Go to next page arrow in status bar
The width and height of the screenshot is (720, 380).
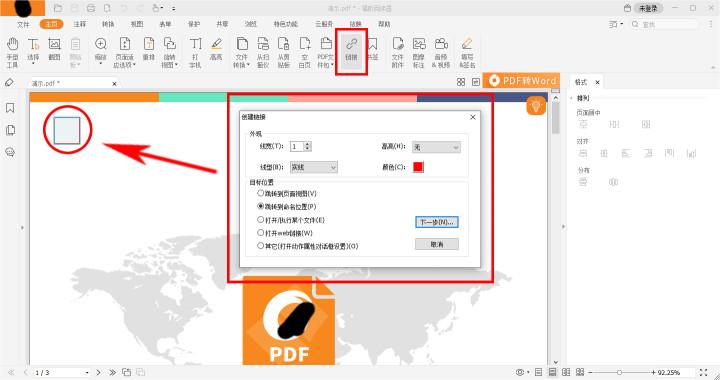(x=99, y=373)
